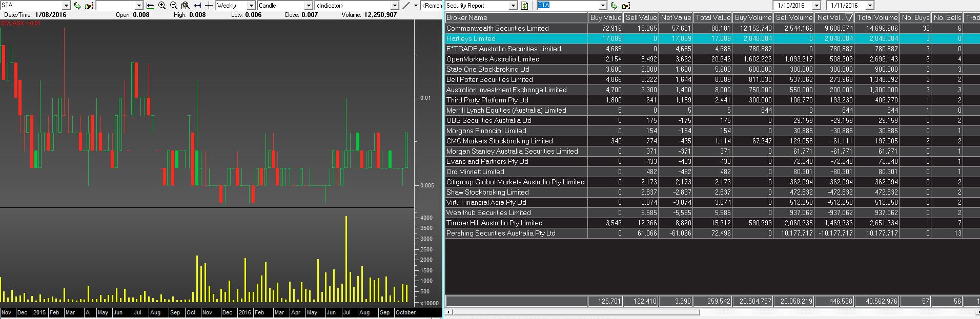Click the left scroll arrow of the table scrollbar

click(449, 312)
